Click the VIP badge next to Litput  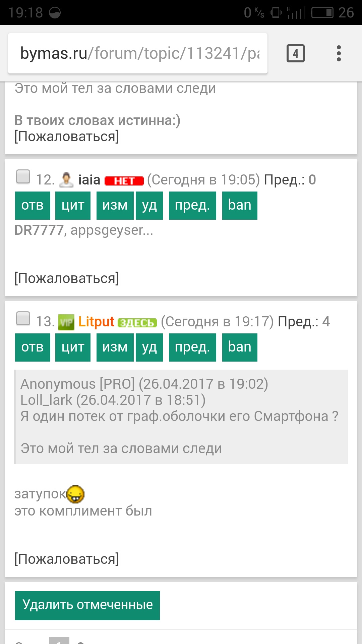click(66, 322)
